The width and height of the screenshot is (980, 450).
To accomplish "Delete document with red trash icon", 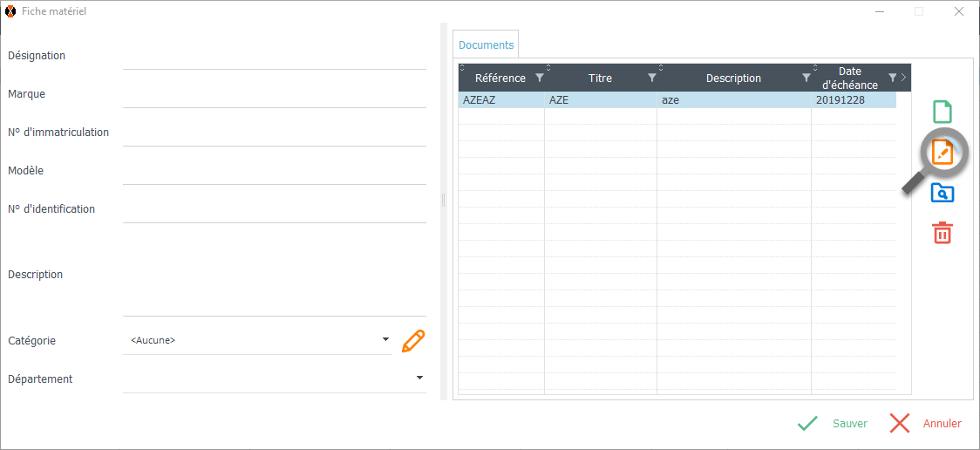I will (942, 233).
